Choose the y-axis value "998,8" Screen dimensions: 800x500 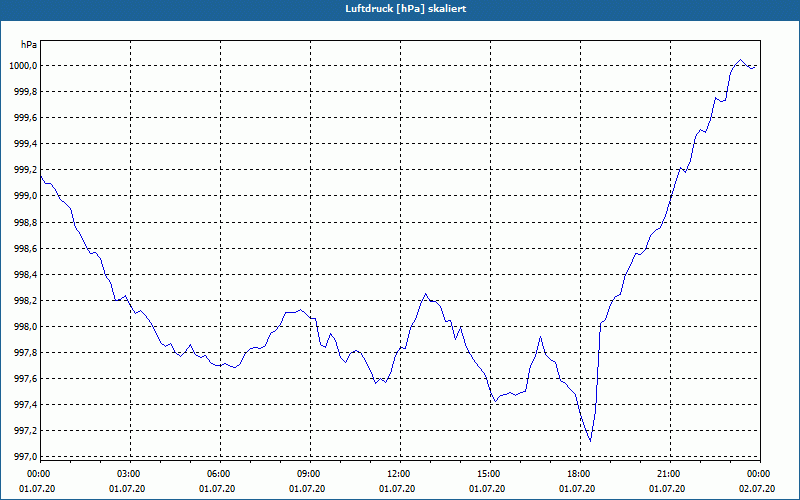coord(28,222)
